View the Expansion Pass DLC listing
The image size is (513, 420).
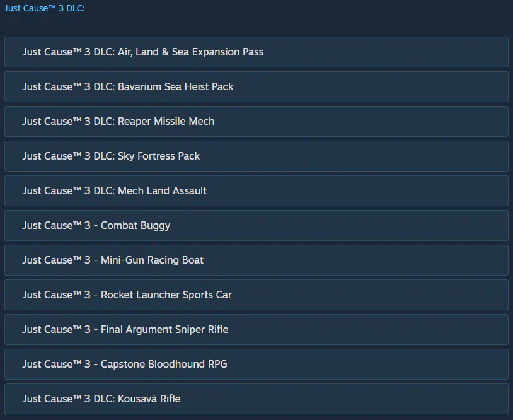coord(143,52)
